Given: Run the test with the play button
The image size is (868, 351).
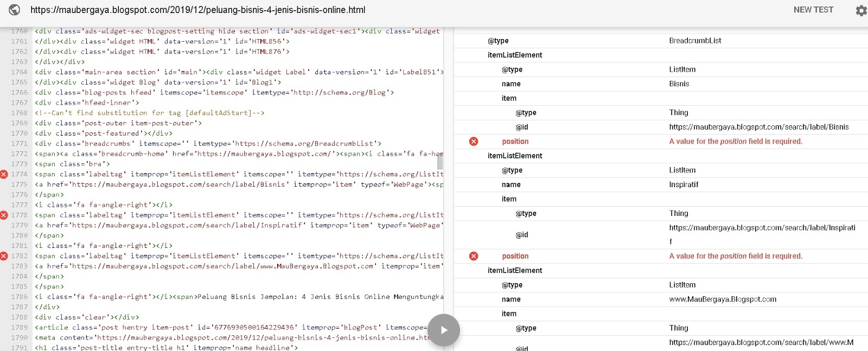Looking at the screenshot, I should coord(444,330).
